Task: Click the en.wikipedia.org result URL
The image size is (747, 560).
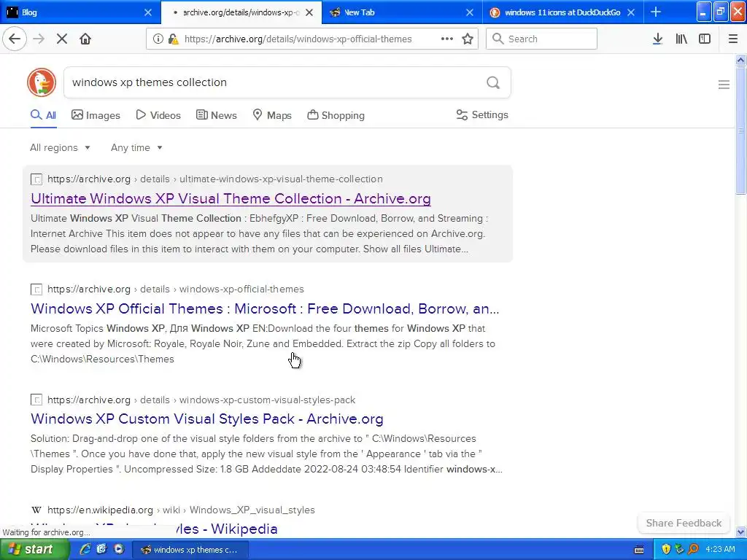Action: (x=181, y=510)
